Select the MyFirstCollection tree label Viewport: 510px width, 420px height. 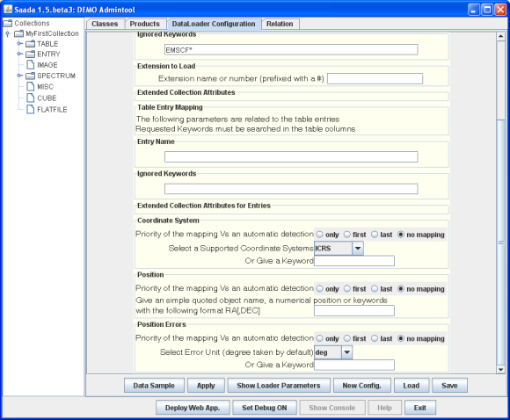[52, 33]
